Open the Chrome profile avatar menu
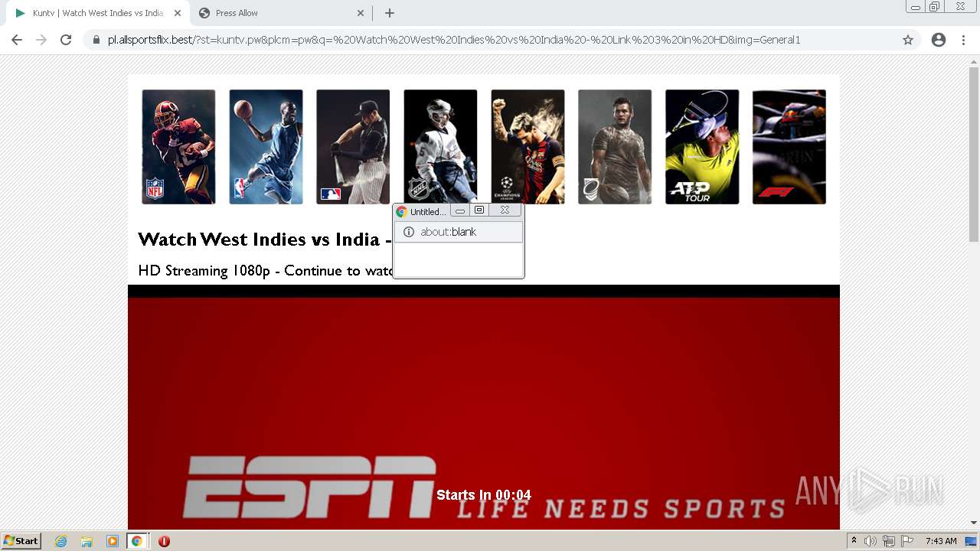This screenshot has width=980, height=551. 939,40
